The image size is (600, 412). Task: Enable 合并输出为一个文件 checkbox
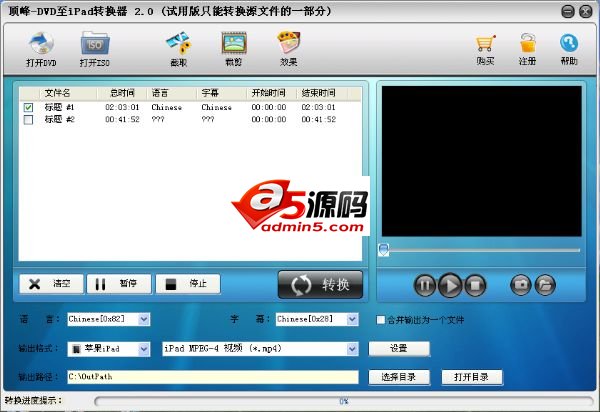[380, 320]
